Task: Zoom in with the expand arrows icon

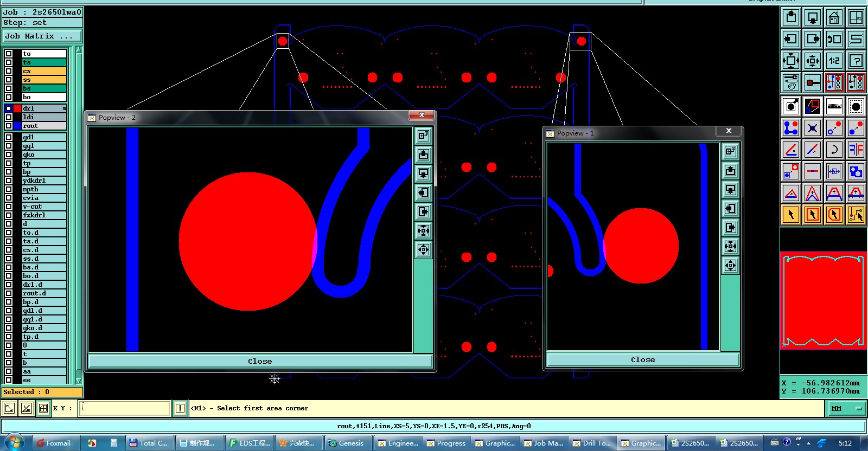Action: 791,61
